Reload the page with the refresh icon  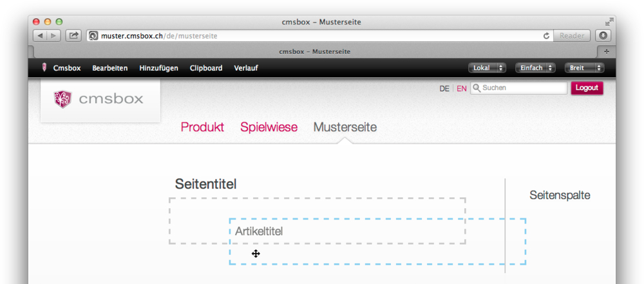pyautogui.click(x=547, y=36)
